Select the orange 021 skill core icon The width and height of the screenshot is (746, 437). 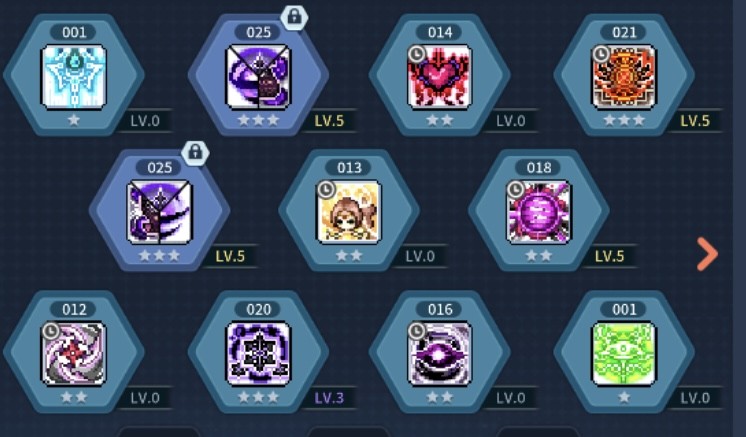pyautogui.click(x=624, y=77)
